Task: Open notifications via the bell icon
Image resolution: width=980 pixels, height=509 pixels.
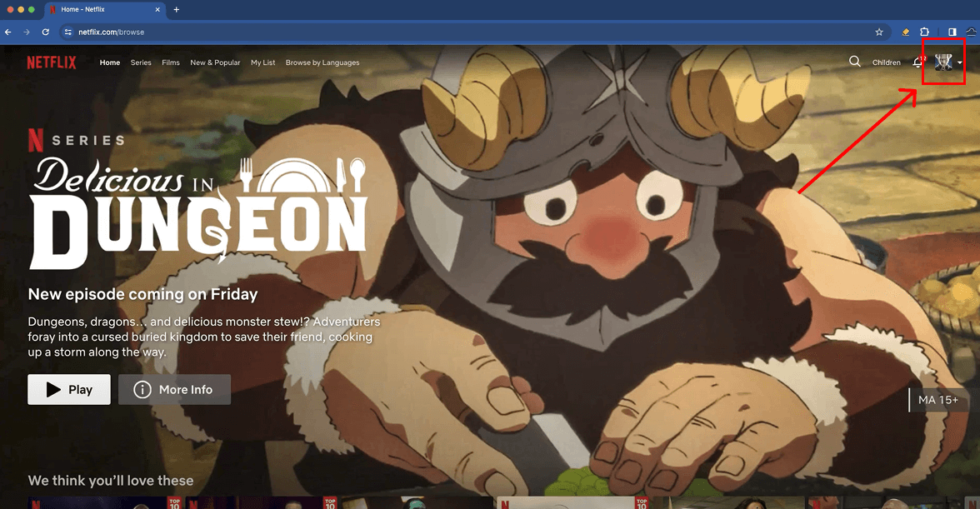Action: (x=917, y=62)
